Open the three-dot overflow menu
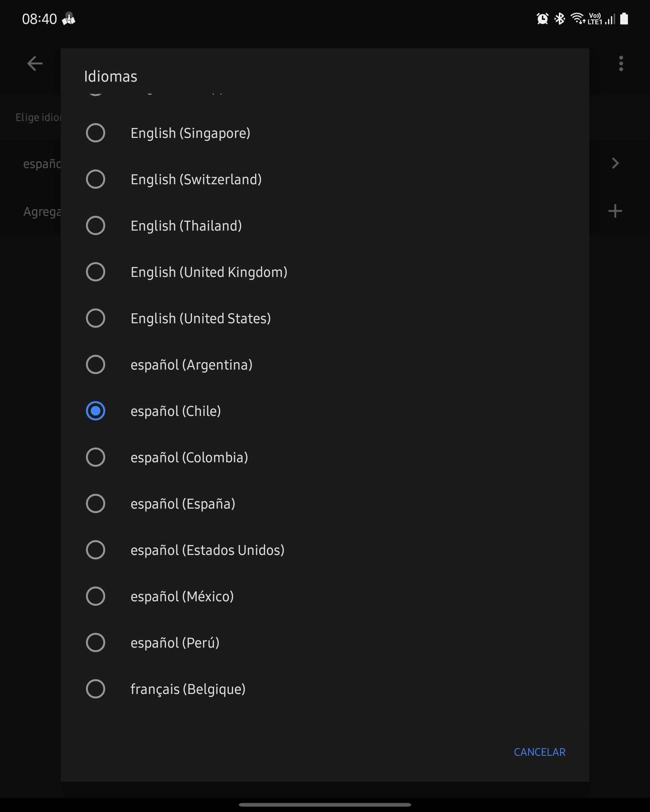Viewport: 650px width, 812px height. (x=621, y=63)
